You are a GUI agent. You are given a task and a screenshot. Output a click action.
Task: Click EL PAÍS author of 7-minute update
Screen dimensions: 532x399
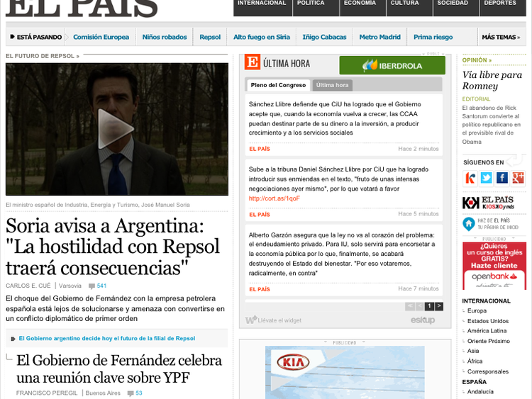260,289
